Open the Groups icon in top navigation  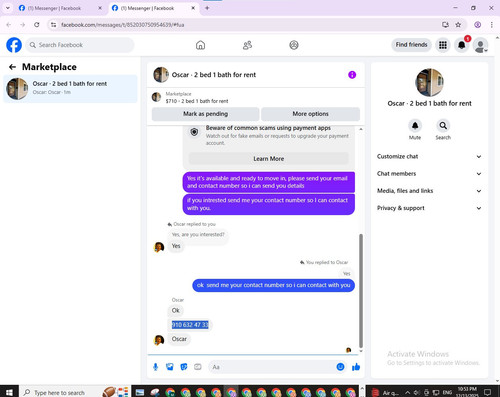pos(294,45)
